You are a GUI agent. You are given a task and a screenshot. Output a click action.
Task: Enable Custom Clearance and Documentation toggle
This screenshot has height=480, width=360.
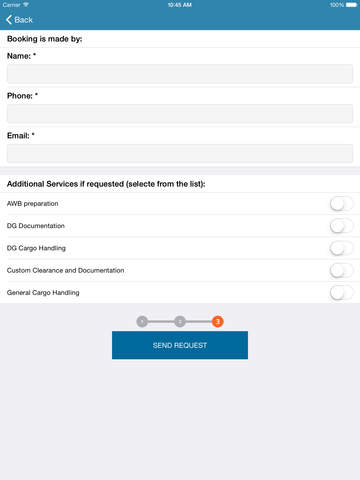(x=341, y=270)
